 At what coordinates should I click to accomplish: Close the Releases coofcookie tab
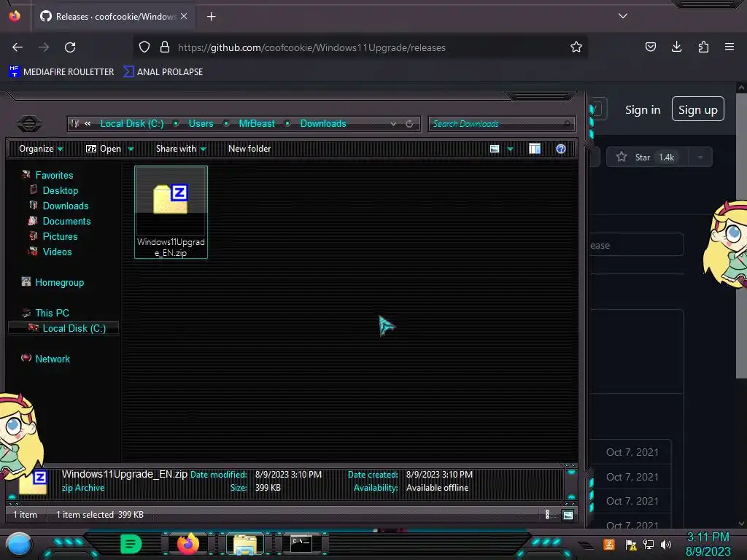tap(184, 17)
